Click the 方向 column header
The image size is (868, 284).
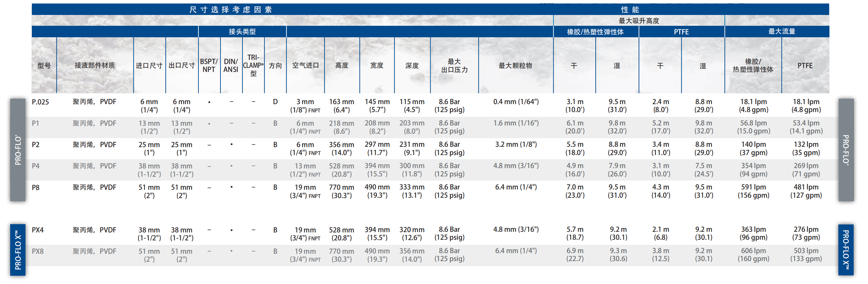(x=275, y=65)
